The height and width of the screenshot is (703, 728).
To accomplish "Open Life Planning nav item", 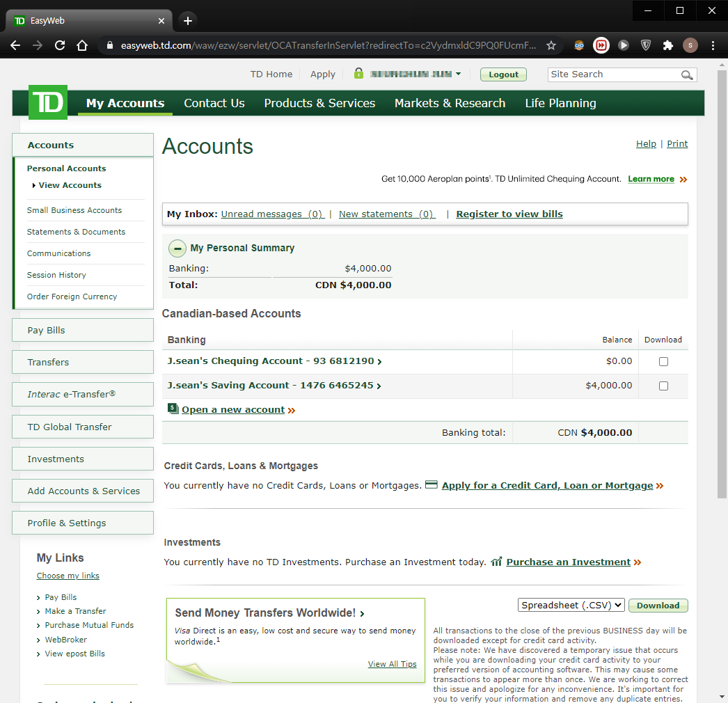I will point(560,103).
